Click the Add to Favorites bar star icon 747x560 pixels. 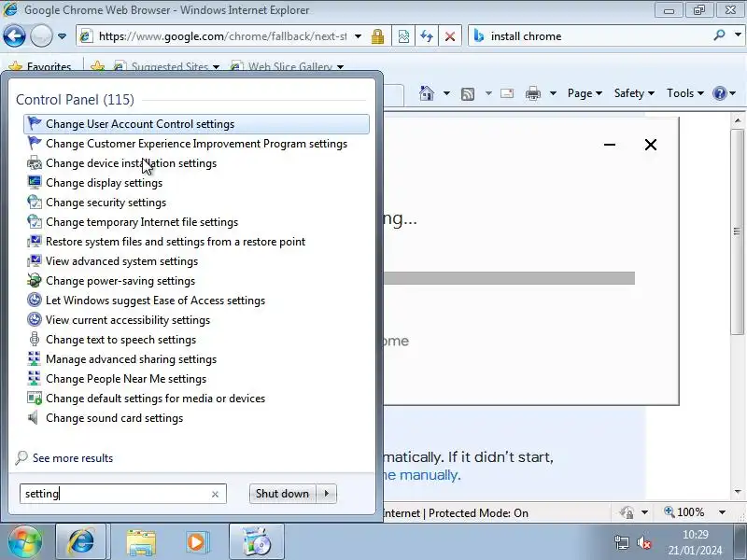[97, 66]
